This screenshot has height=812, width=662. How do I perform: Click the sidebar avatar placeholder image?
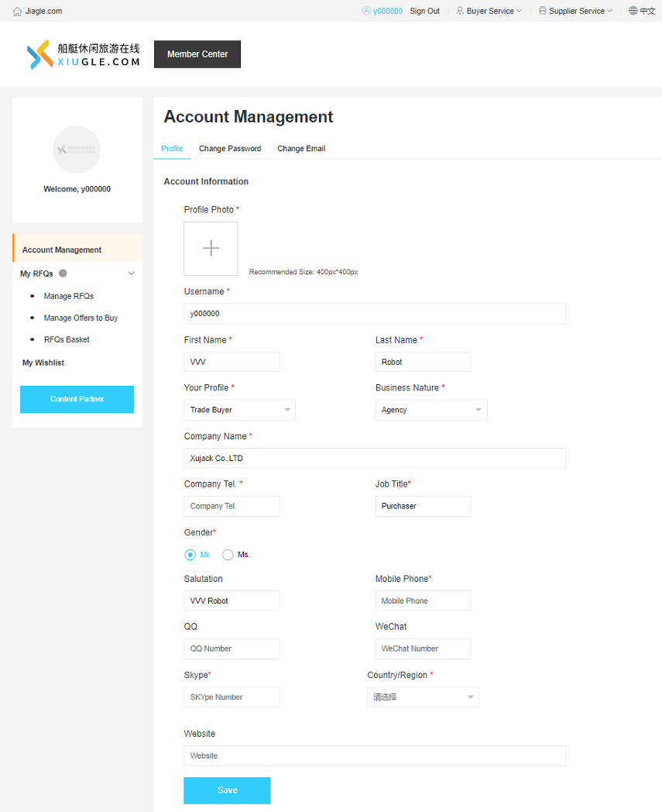tap(77, 150)
